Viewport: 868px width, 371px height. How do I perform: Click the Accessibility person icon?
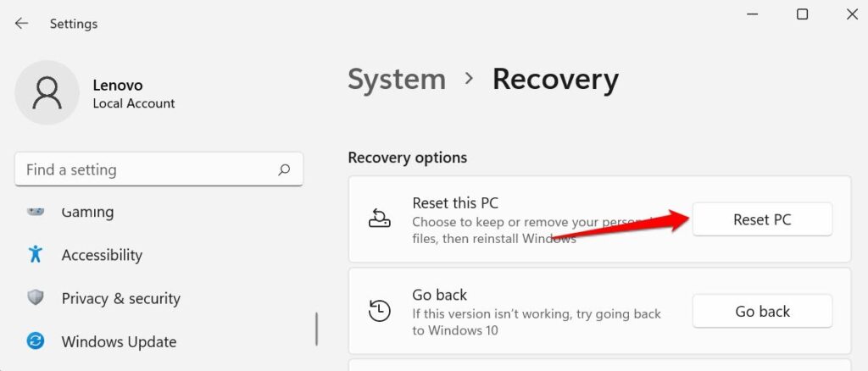click(36, 254)
